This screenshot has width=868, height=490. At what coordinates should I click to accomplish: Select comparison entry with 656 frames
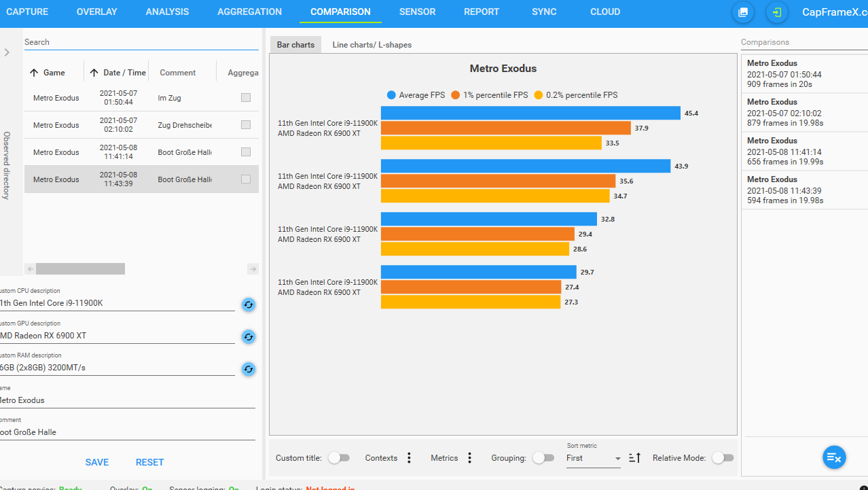804,152
